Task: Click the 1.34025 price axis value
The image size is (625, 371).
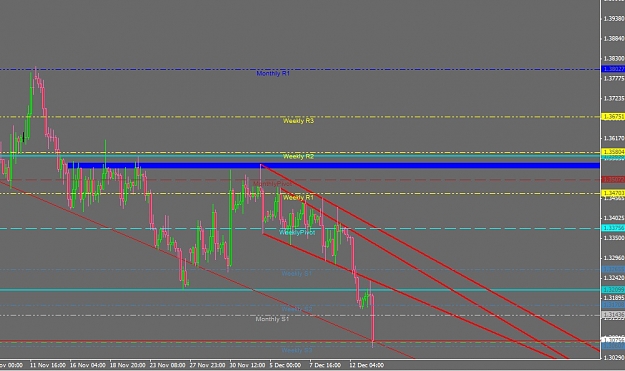Action: coord(614,218)
